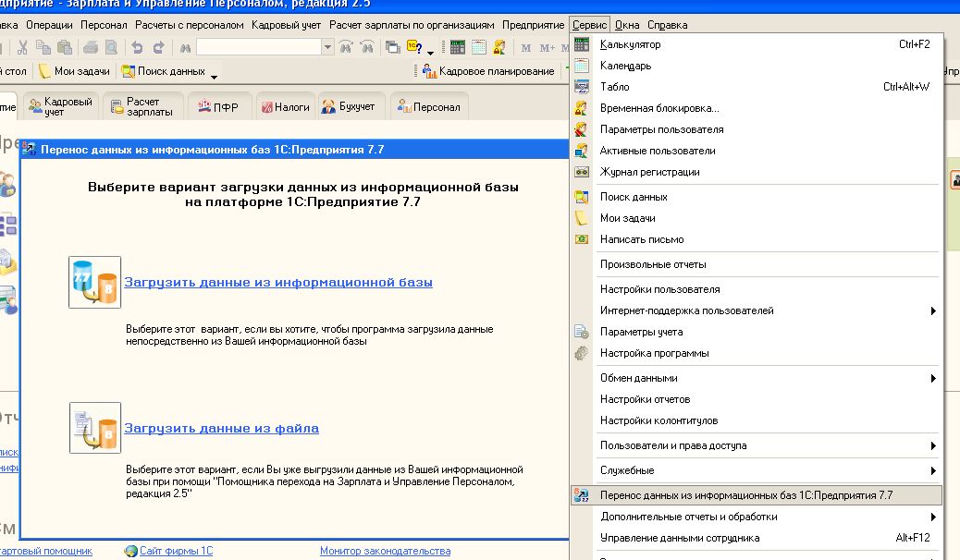960x560 pixels.
Task: Select Параметры учета menu entry
Action: point(757,332)
